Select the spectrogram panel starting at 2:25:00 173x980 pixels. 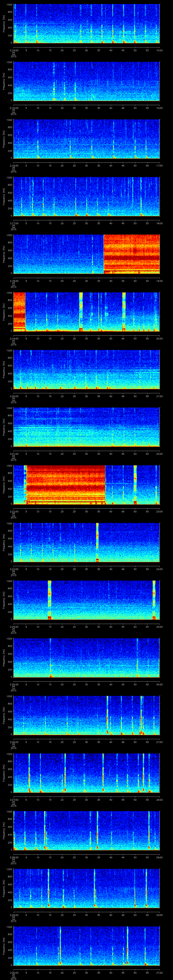(87, 658)
